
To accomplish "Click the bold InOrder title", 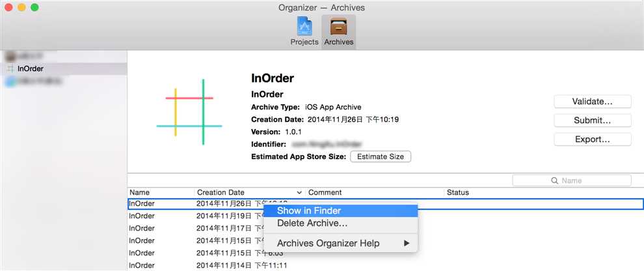I will coord(273,78).
